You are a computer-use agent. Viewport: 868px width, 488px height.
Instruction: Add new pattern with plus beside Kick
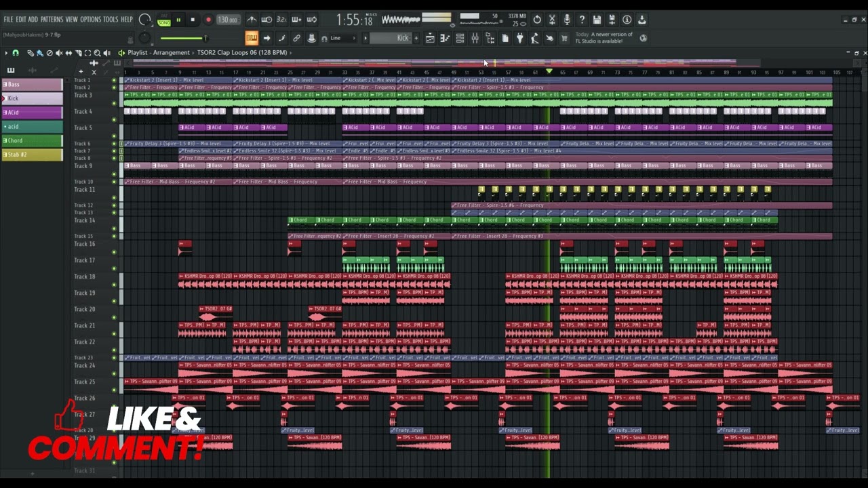pos(416,38)
